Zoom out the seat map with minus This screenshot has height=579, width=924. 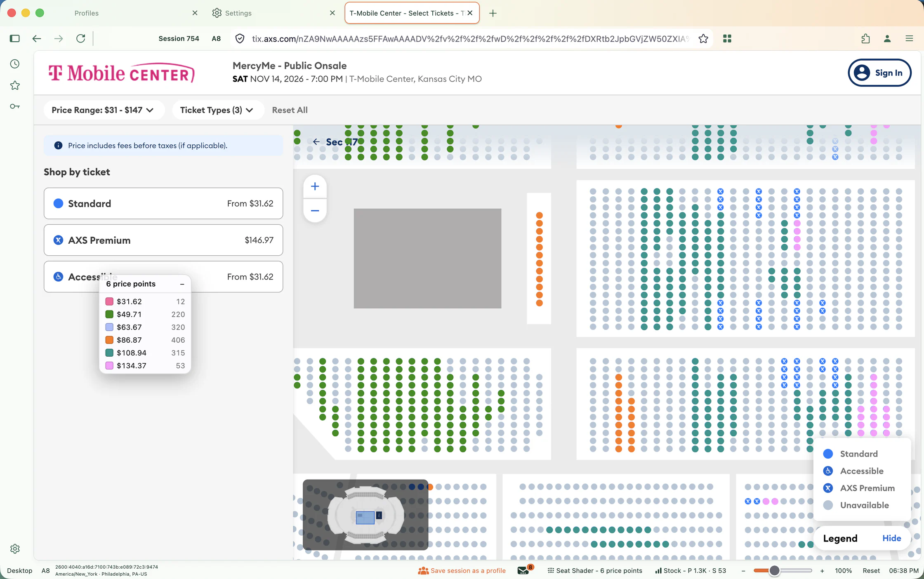315,211
